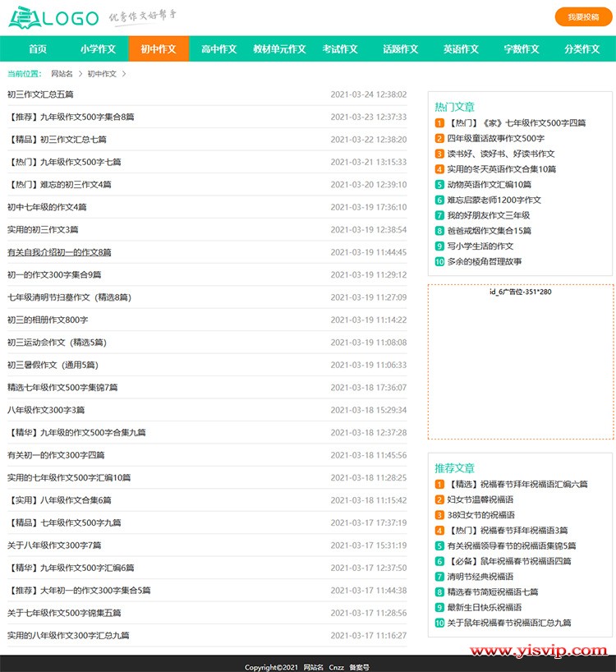Open recommended article 妇女节温馨祝福语
Viewport: 616px width, 672px height.
(x=480, y=499)
